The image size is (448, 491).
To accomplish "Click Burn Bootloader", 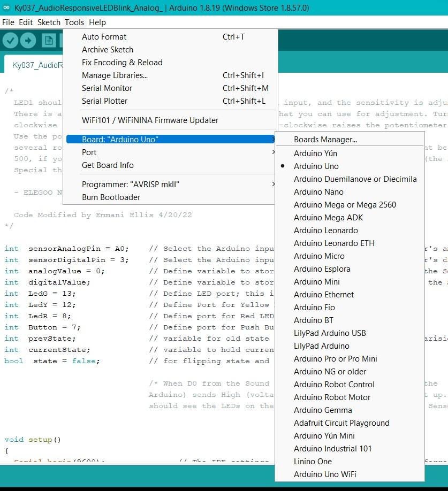I will [170, 197].
